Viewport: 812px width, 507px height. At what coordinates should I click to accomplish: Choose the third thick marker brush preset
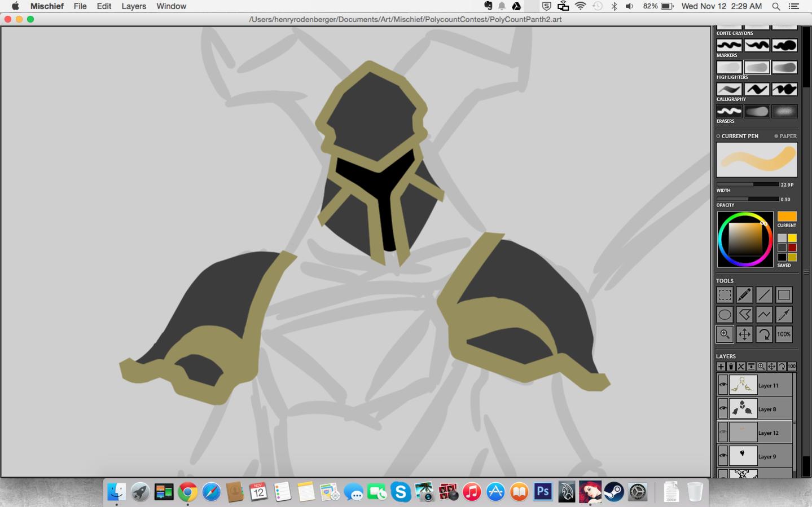(784, 45)
